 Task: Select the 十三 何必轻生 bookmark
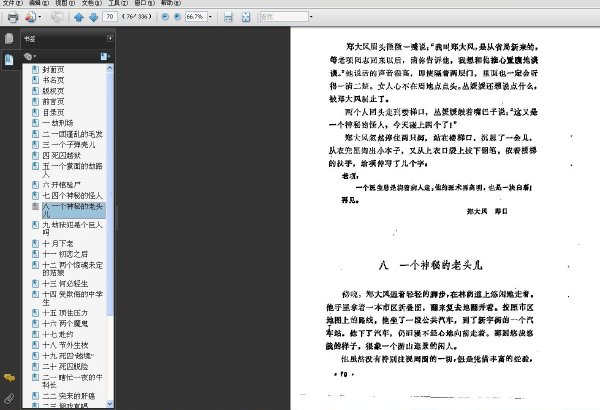(x=65, y=284)
